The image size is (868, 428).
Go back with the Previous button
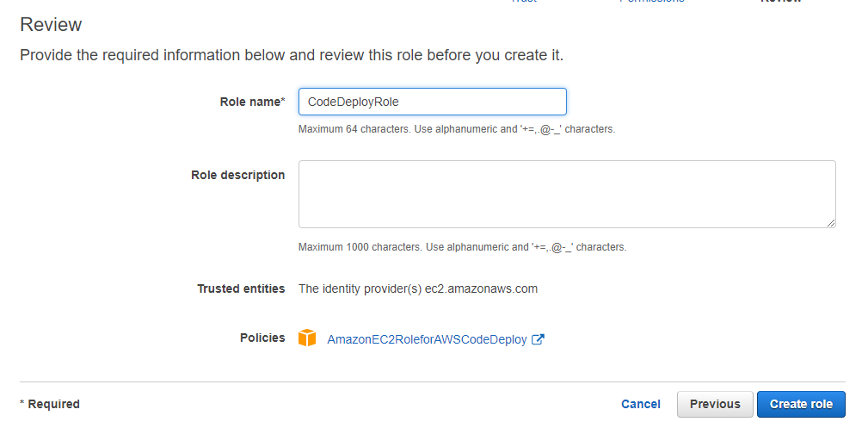point(715,404)
